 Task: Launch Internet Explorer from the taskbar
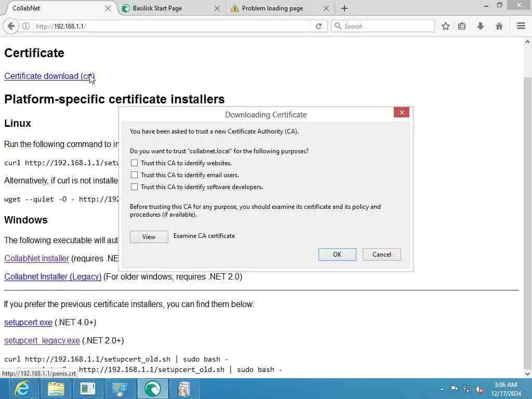(22, 389)
